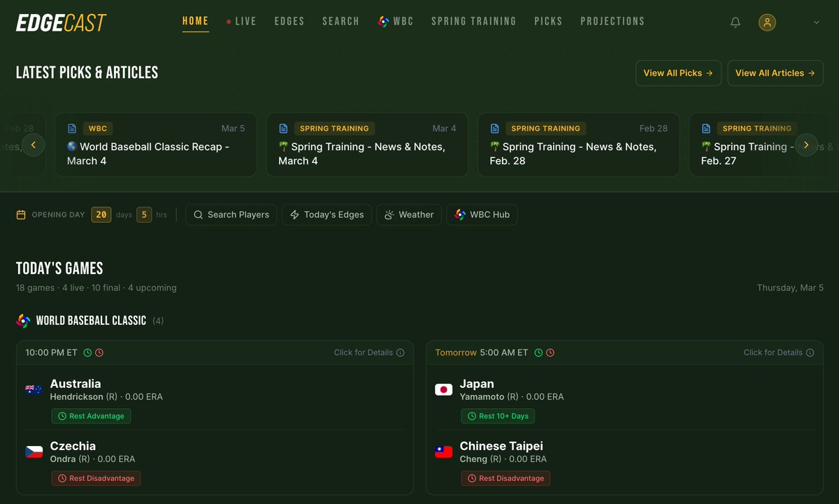
Task: Click the Japan flag
Action: [443, 389]
